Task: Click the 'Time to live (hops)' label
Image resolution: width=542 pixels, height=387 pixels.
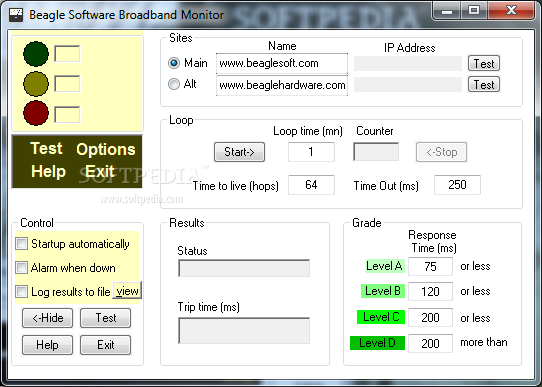Action: (235, 186)
